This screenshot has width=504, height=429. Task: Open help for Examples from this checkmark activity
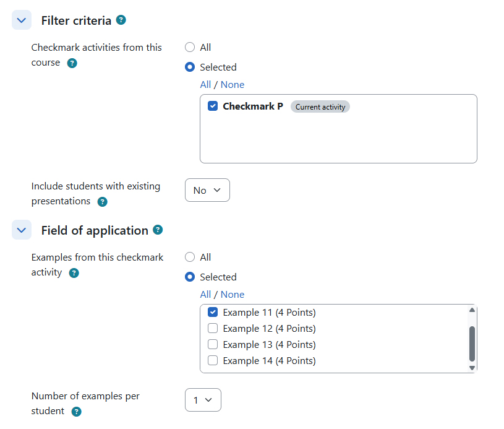click(74, 273)
